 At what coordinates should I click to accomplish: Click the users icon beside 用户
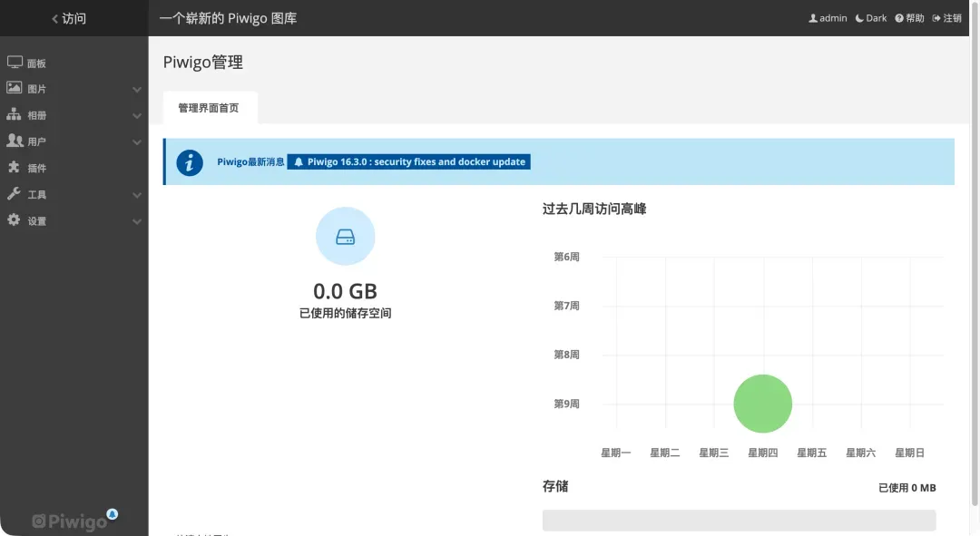pyautogui.click(x=15, y=141)
